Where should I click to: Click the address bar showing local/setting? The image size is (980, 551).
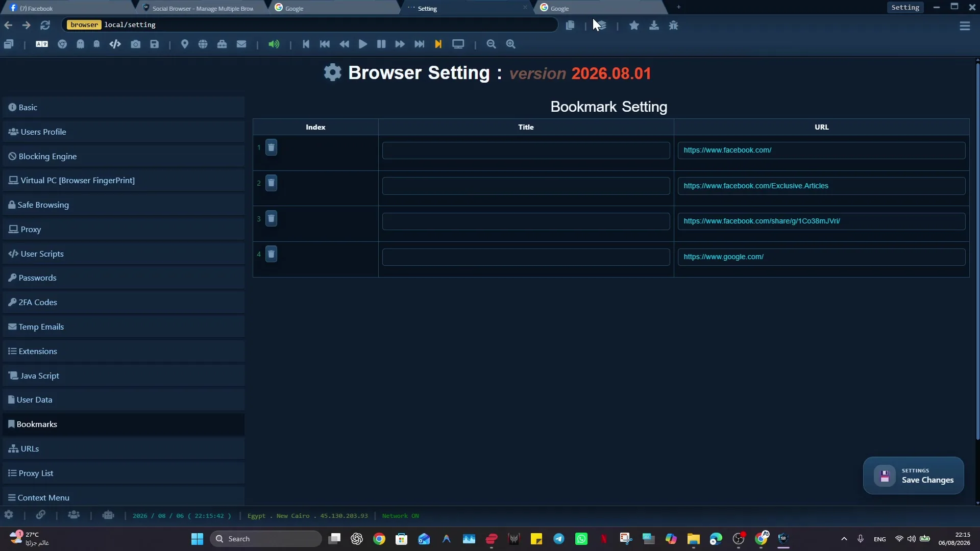[x=310, y=25]
